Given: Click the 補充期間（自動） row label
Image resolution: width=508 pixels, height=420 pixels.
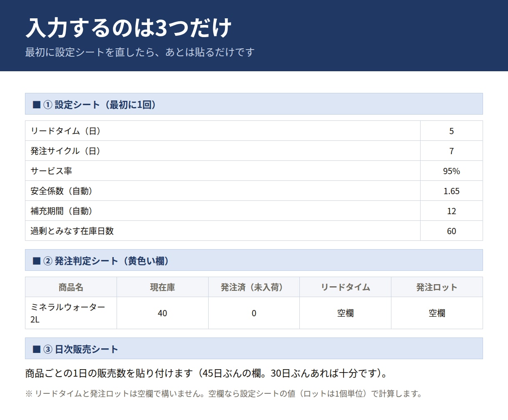Looking at the screenshot, I should (x=223, y=211).
